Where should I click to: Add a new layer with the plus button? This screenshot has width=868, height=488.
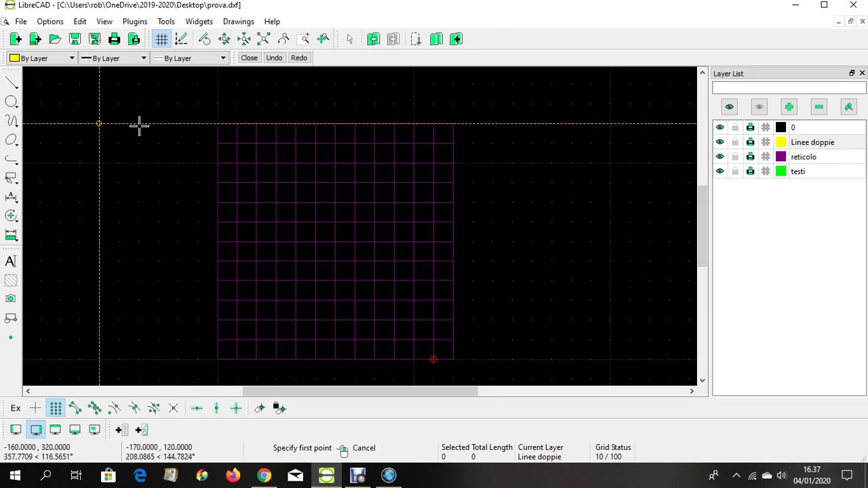click(789, 107)
